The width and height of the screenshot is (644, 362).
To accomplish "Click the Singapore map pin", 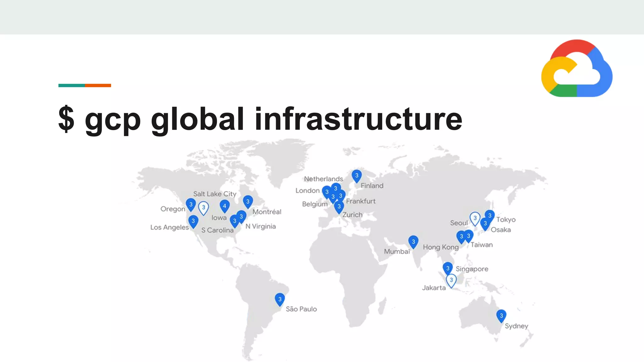I will coord(448,269).
